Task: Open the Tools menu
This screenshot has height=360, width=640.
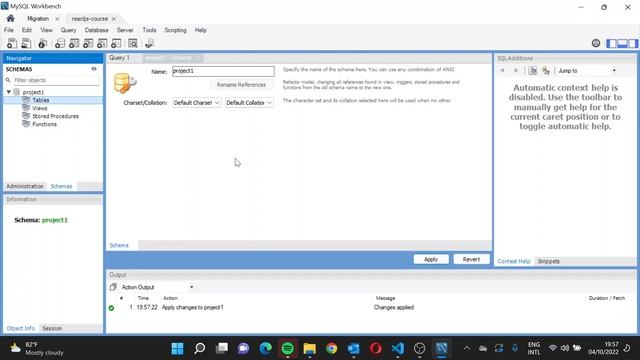Action: [x=149, y=30]
